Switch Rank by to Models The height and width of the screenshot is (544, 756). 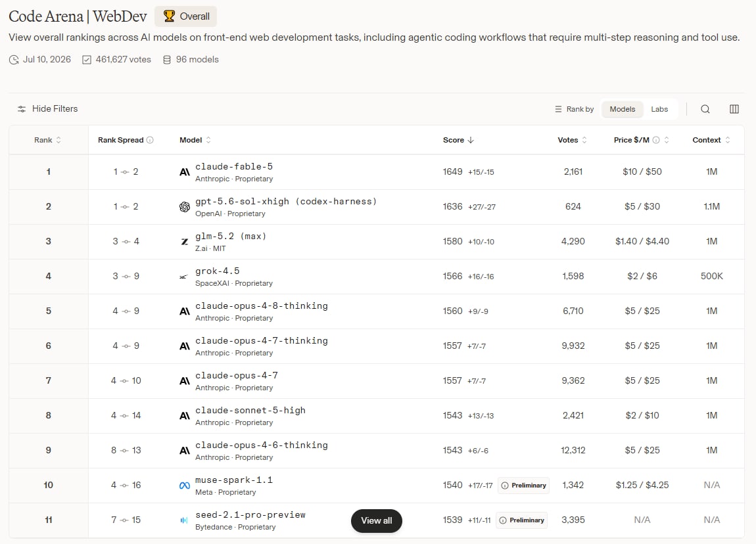click(623, 109)
